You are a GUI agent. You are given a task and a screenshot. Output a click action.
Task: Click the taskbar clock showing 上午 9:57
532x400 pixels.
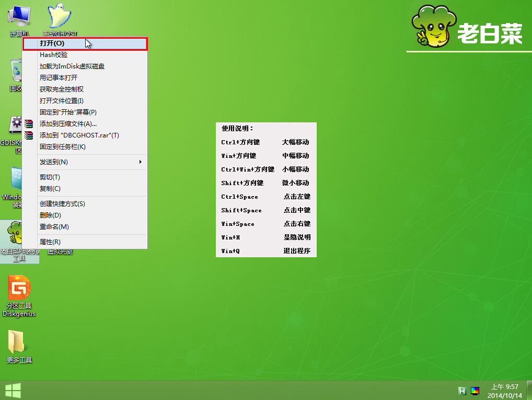click(x=504, y=391)
